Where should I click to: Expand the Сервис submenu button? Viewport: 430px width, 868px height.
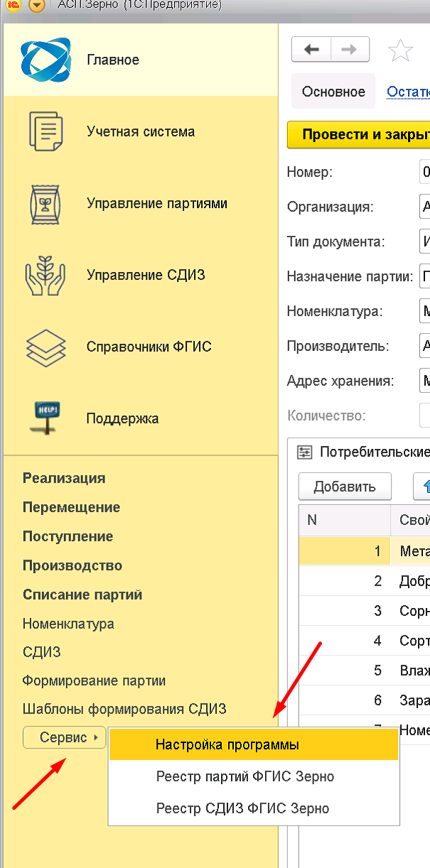(64, 738)
